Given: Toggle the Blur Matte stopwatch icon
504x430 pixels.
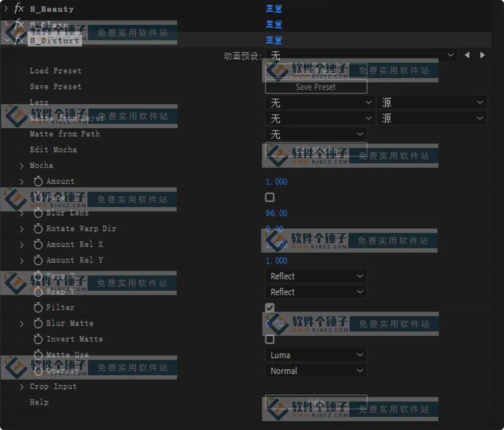Looking at the screenshot, I should point(38,324).
